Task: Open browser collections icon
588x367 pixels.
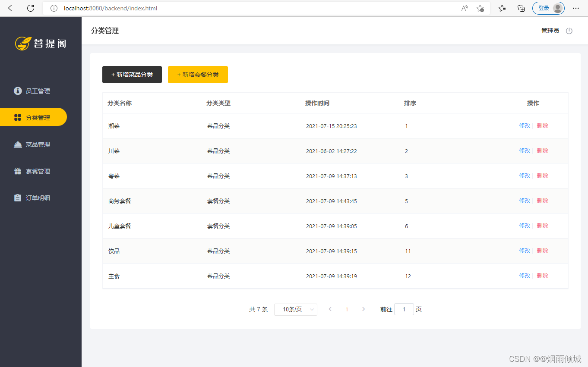Action: coord(521,8)
